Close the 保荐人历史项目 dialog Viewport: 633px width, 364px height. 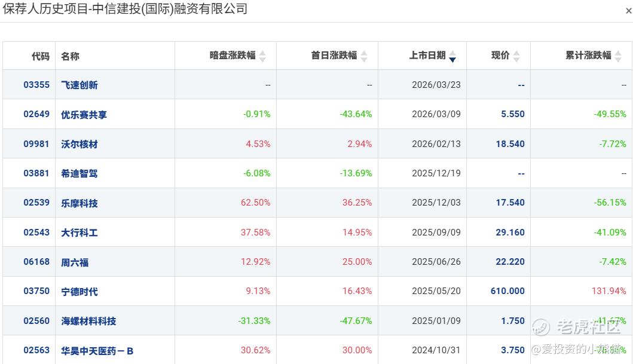tap(629, 11)
